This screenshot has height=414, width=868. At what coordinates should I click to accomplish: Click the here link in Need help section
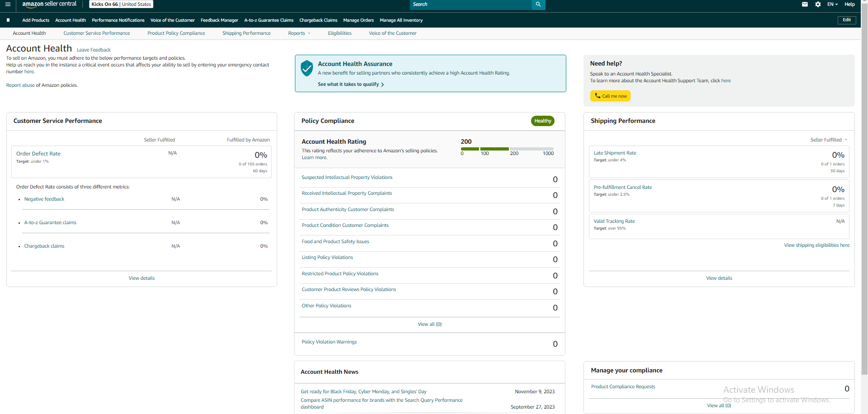(x=726, y=81)
